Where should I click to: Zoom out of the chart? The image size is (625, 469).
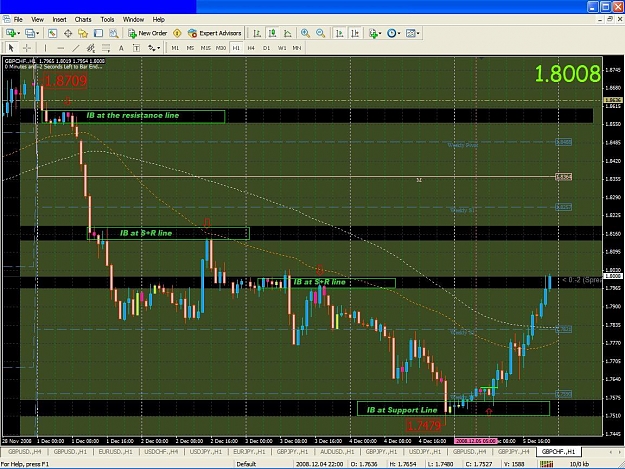320,33
